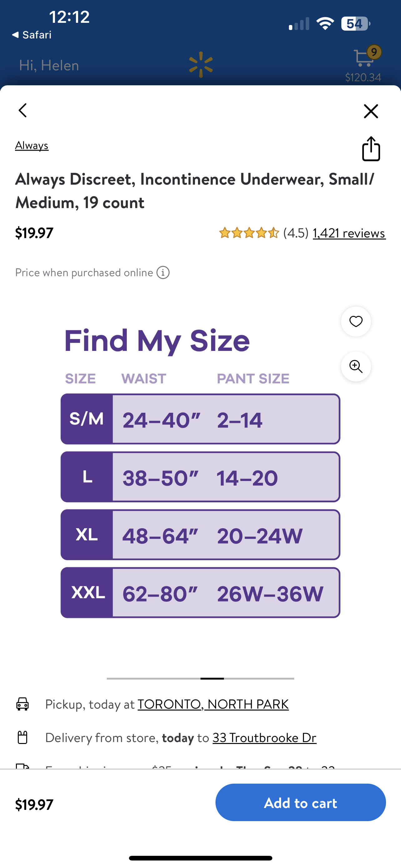Open the Always brand link

click(32, 145)
